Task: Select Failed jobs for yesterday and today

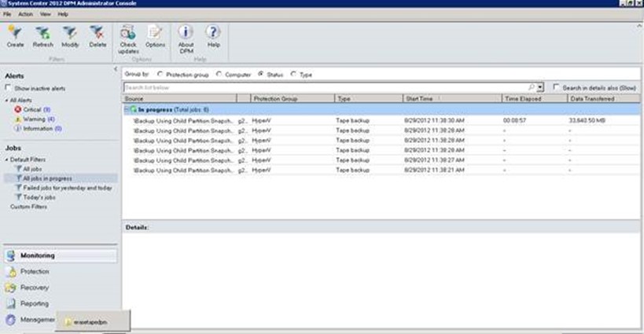Action: click(x=68, y=188)
